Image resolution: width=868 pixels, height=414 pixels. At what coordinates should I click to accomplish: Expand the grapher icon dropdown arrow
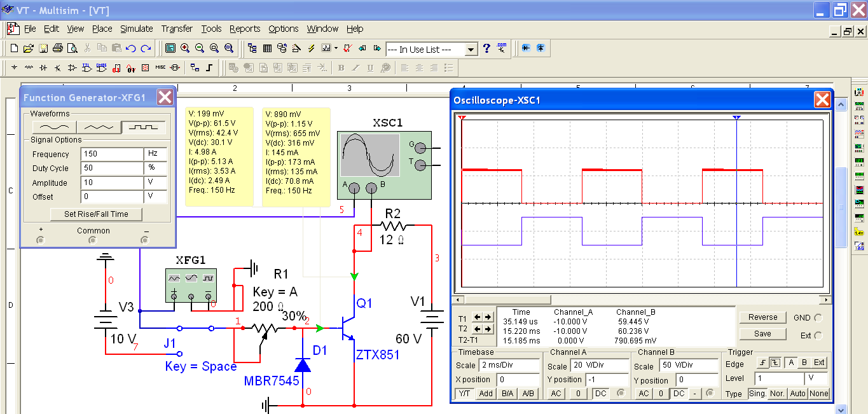pyautogui.click(x=336, y=48)
